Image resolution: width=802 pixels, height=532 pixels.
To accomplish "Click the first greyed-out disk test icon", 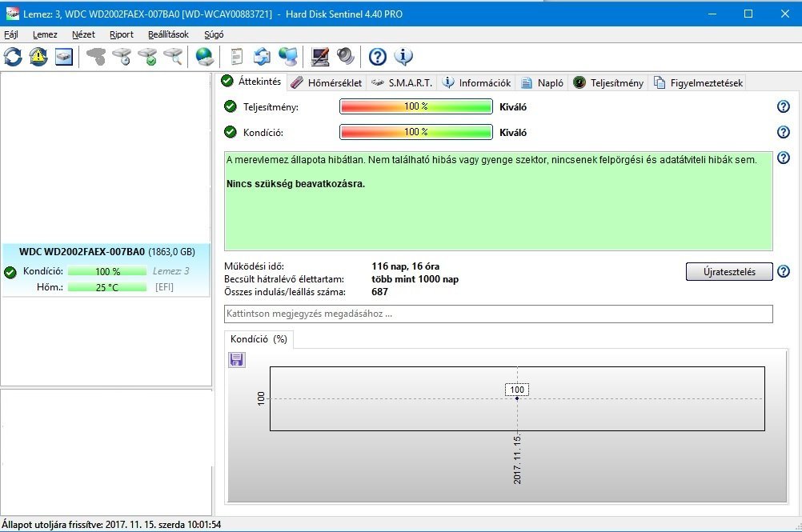I will point(95,56).
